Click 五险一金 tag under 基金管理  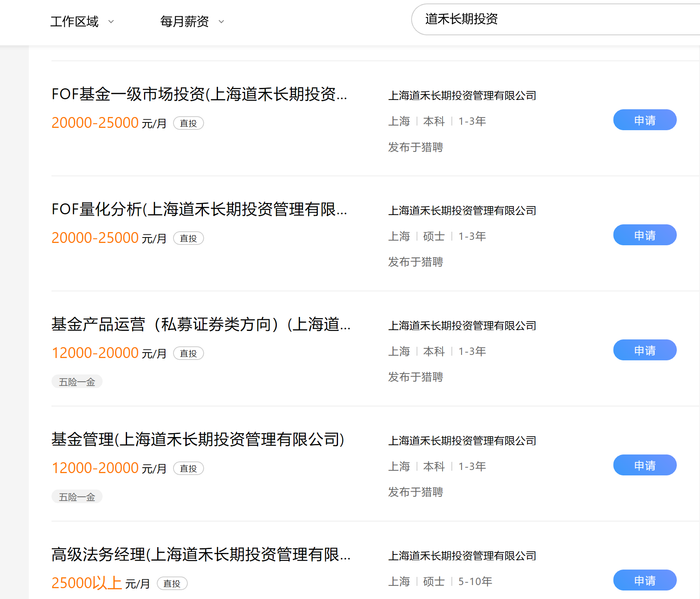click(77, 497)
